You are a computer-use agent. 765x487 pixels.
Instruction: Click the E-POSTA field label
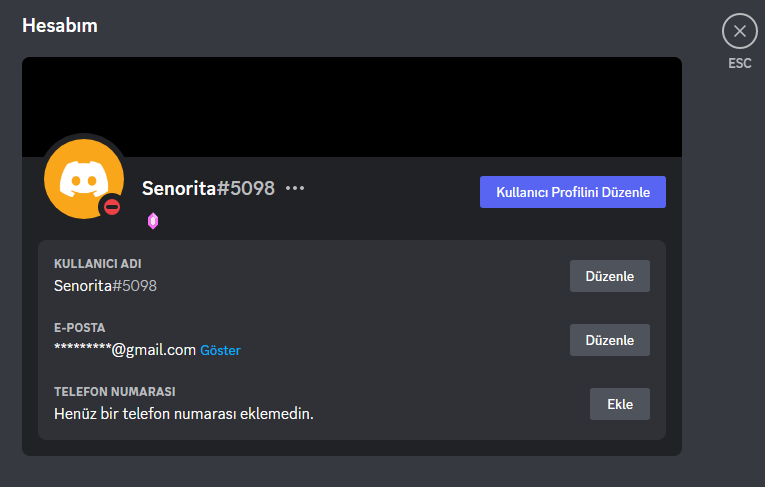[x=79, y=328]
